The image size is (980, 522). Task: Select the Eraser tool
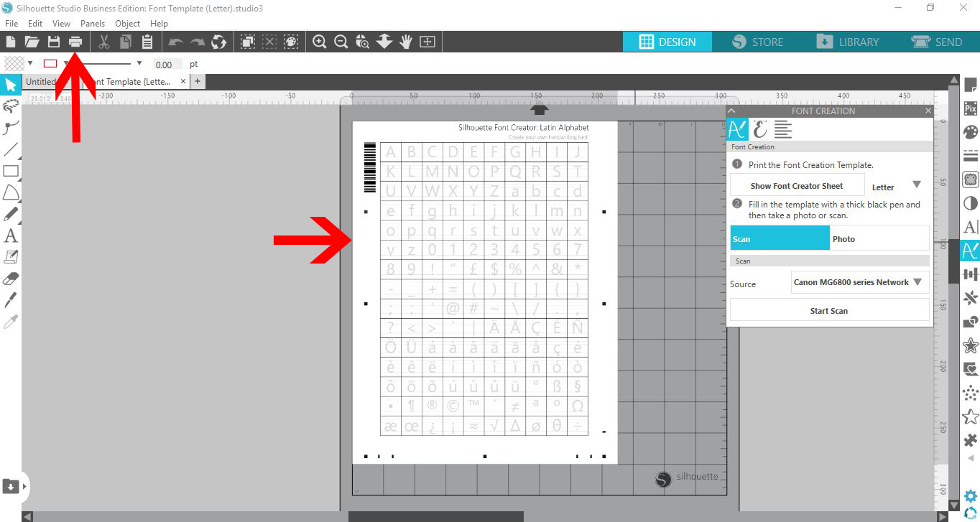11,278
